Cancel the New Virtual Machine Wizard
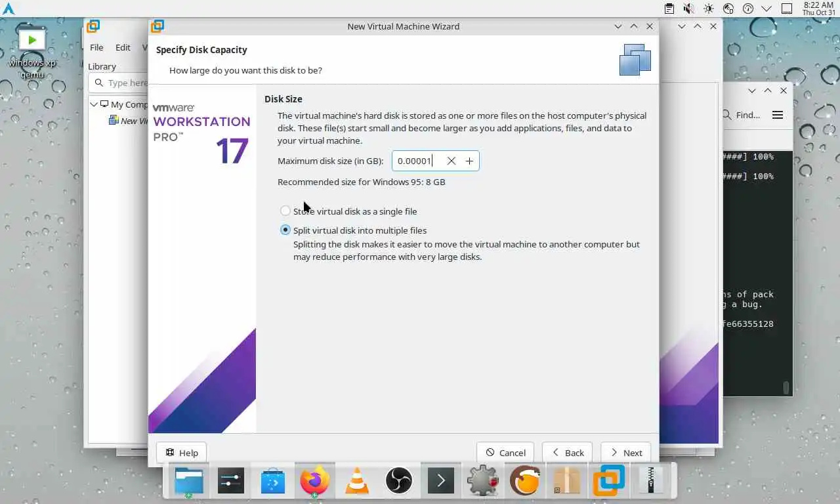The image size is (840, 504). [505, 453]
